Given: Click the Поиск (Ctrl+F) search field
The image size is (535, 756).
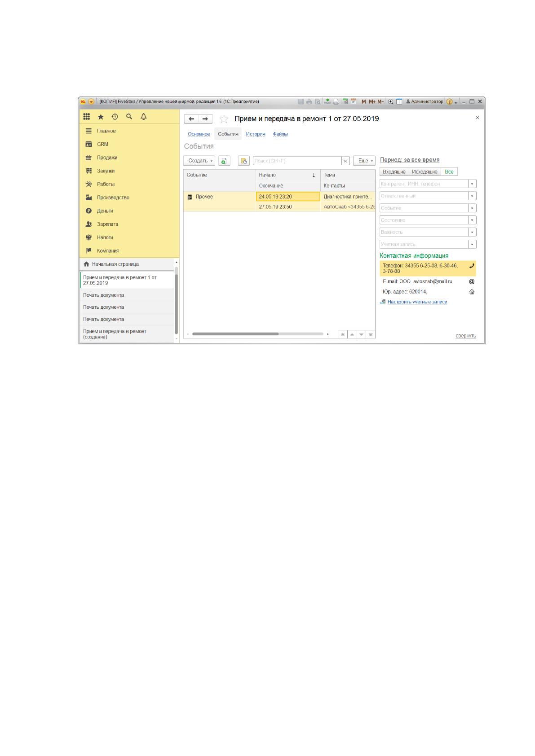Looking at the screenshot, I should (x=297, y=161).
